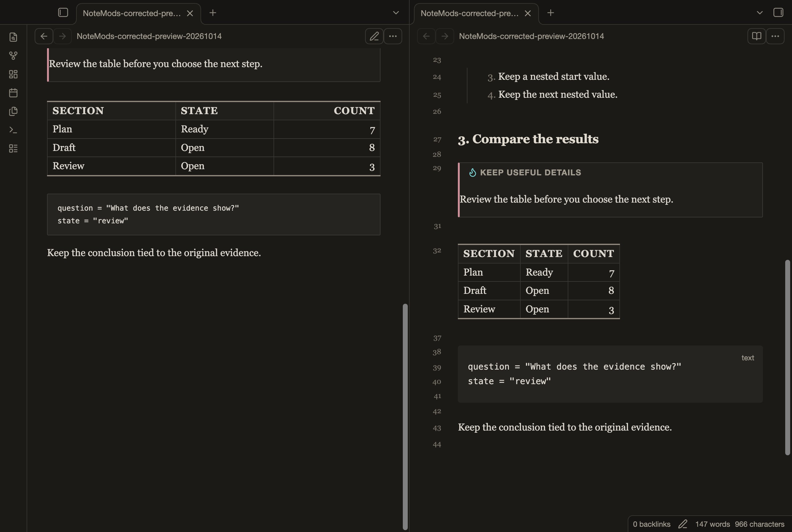Screen dimensions: 792x532
Task: Open more options in left pane
Action: tap(393, 36)
